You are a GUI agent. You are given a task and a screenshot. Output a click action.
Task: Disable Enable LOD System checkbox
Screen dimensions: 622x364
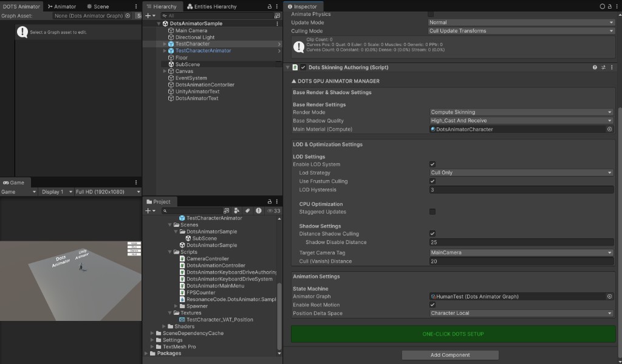432,164
